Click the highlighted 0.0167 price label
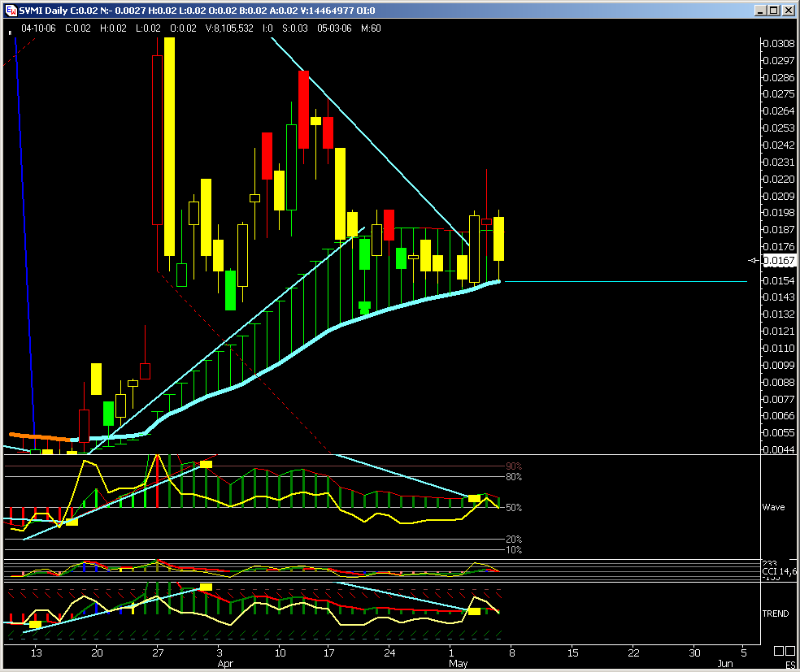The height and width of the screenshot is (672, 800). coord(780,260)
